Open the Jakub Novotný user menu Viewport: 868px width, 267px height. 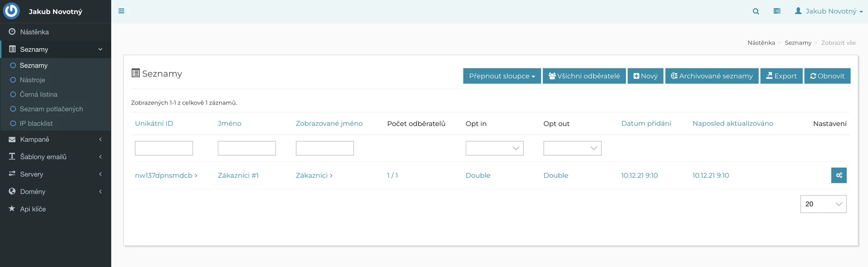pyautogui.click(x=828, y=11)
